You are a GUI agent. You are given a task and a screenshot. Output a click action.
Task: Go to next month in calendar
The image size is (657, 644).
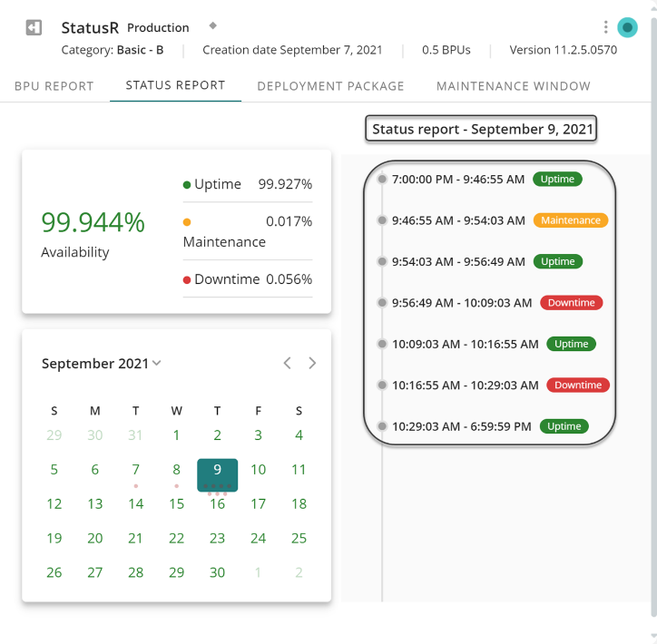[312, 363]
